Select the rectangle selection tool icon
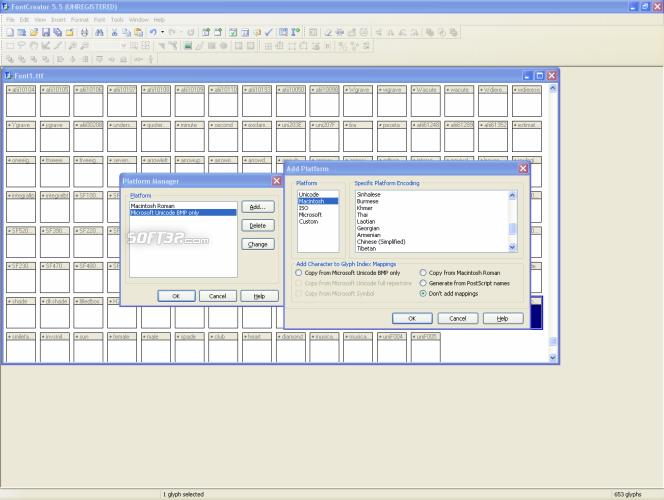Screen dimensions: 664x500 coord(10,46)
